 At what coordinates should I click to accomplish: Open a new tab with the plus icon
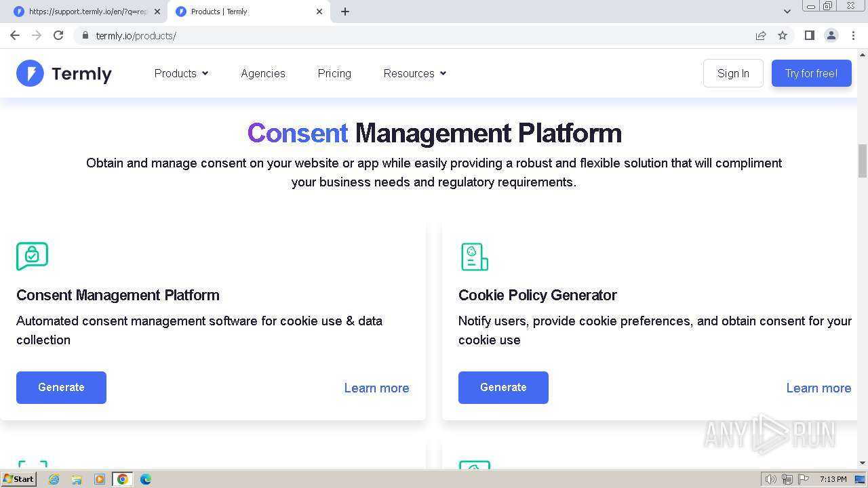345,12
